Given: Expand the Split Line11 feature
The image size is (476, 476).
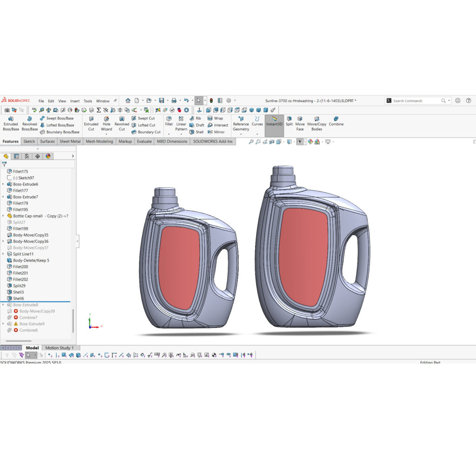Looking at the screenshot, I should coord(3,254).
